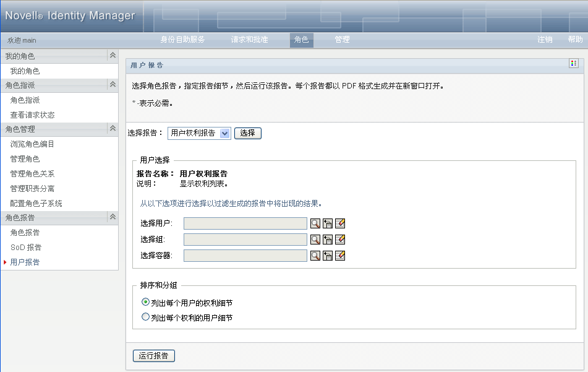Click the clear/eraser icon next to 选择组
Screen dimensions: 588x372
[x=340, y=240]
